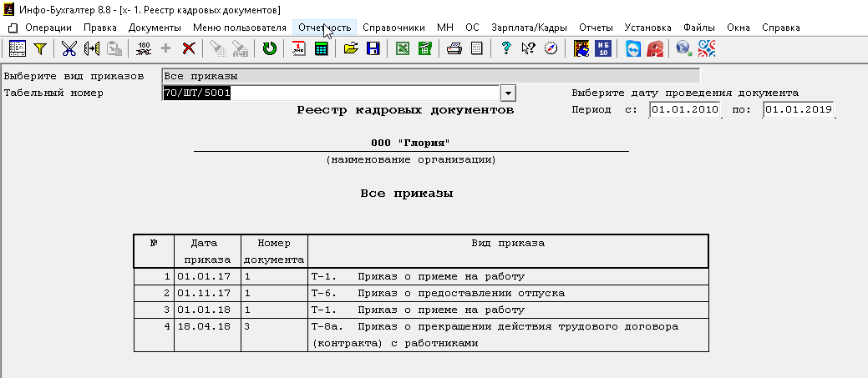Open print preview page icon
This screenshot has width=868, height=378.
(x=477, y=48)
